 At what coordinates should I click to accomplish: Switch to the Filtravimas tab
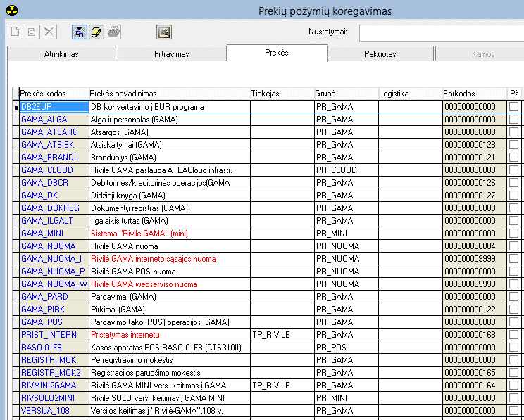171,54
